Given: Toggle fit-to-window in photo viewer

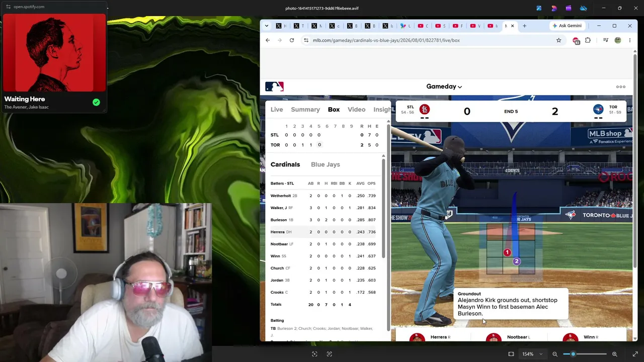Looking at the screenshot, I should coord(511,354).
